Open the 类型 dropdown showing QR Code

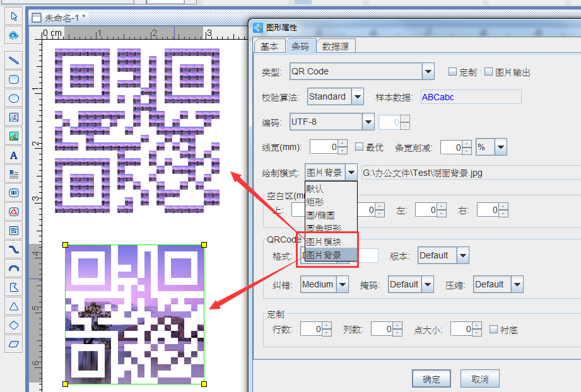(x=428, y=71)
